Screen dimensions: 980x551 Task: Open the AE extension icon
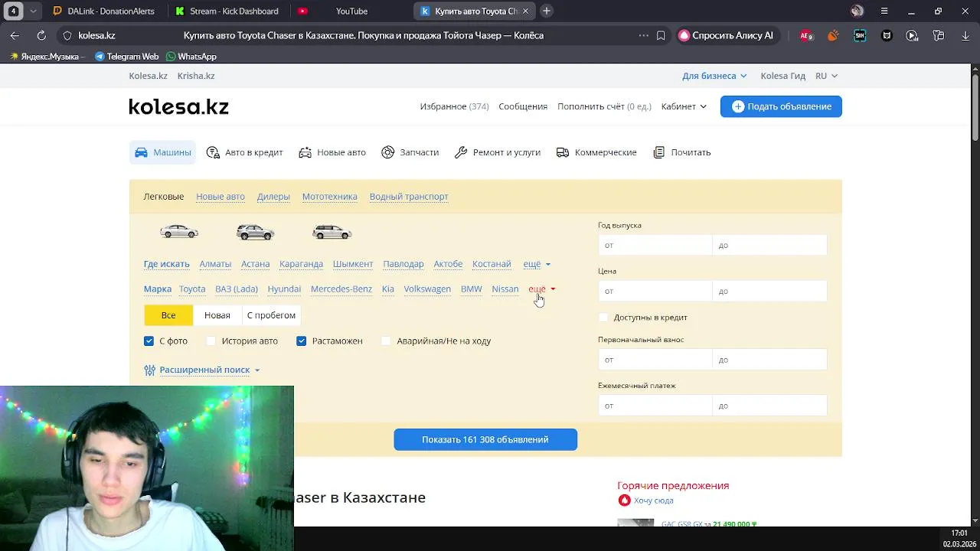(x=806, y=35)
